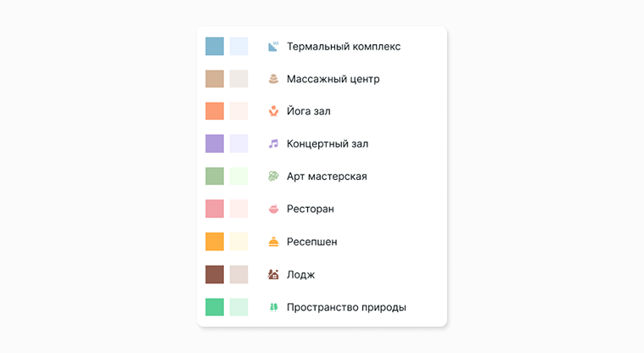Screen dimensions: 644x353
Task: Select the amber Ресепшен swatch
Action: click(x=215, y=242)
